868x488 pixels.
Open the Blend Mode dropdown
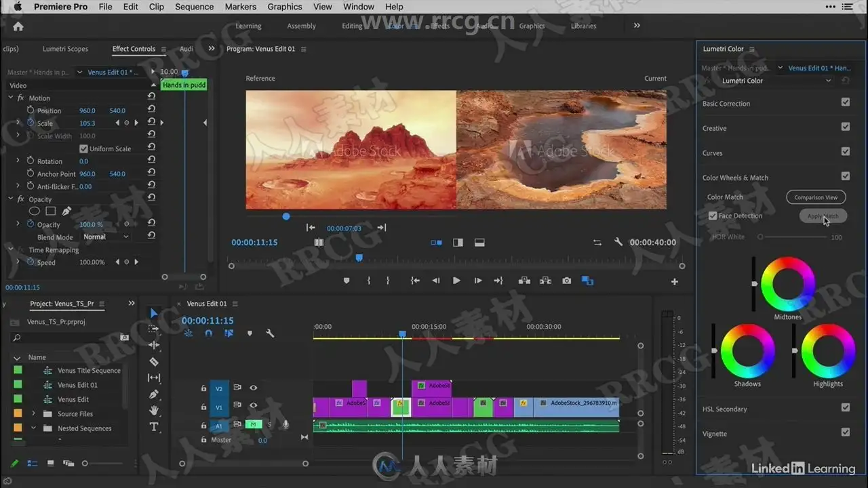click(x=105, y=237)
